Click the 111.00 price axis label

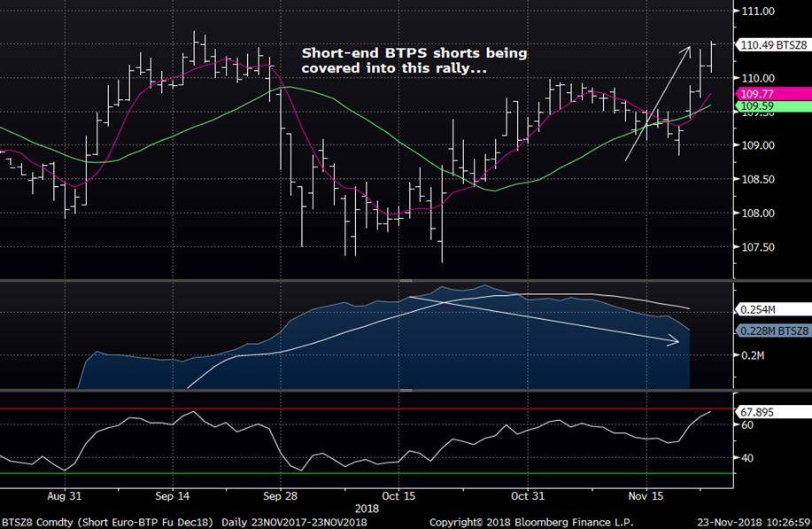click(758, 11)
